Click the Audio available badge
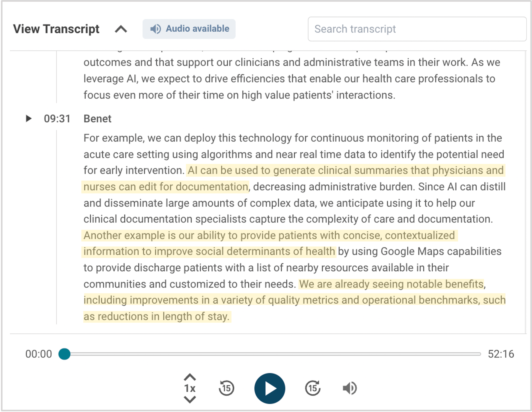The image size is (532, 412). click(x=189, y=29)
